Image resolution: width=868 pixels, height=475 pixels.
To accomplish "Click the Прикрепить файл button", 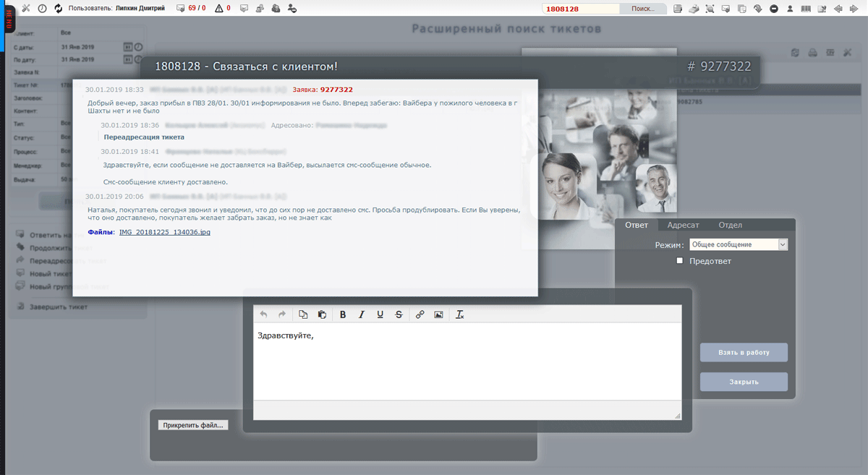I will [192, 425].
